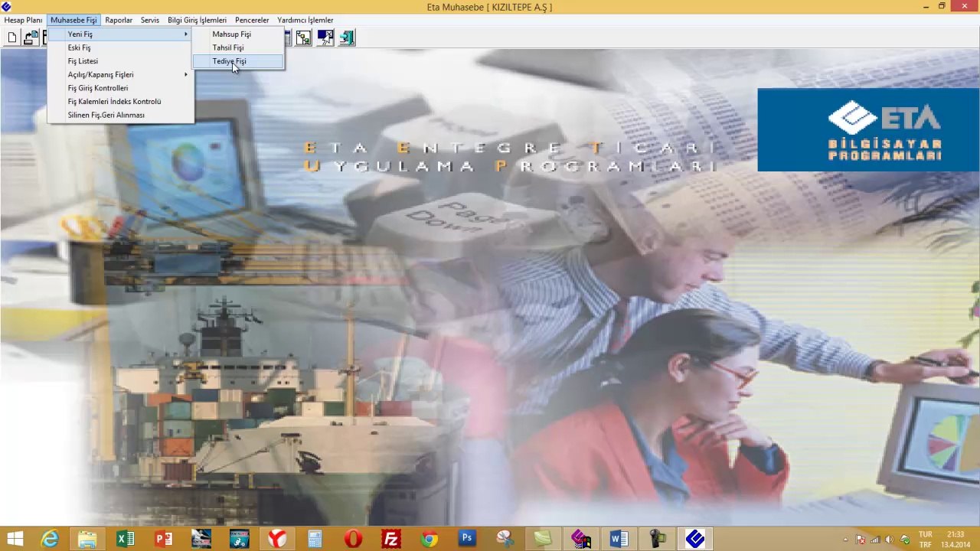This screenshot has height=551, width=980.
Task: Close the Muhasebe Fişi menu
Action: [x=73, y=20]
